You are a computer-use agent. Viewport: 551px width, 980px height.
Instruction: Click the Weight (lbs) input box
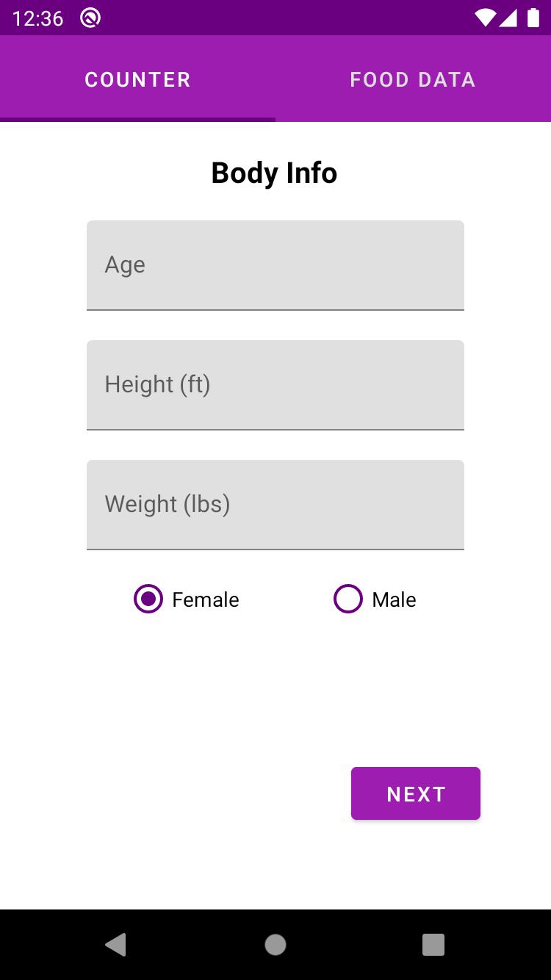tap(275, 505)
